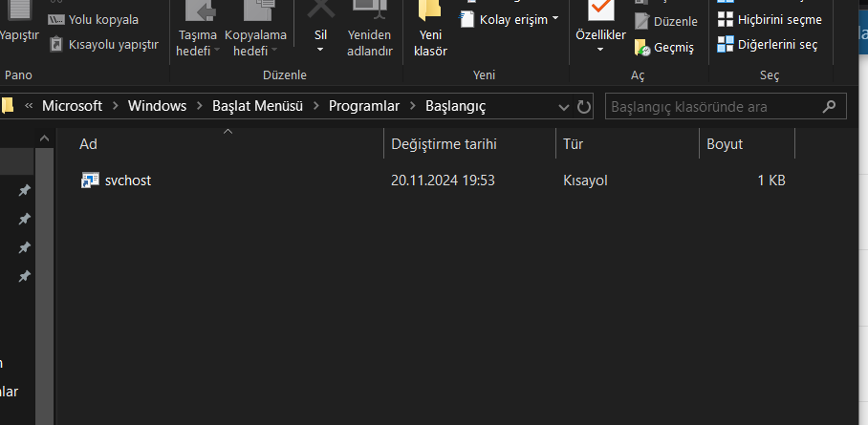Click the Başlangıç breadcrumb segment
Image resolution: width=868 pixels, height=425 pixels.
455,106
